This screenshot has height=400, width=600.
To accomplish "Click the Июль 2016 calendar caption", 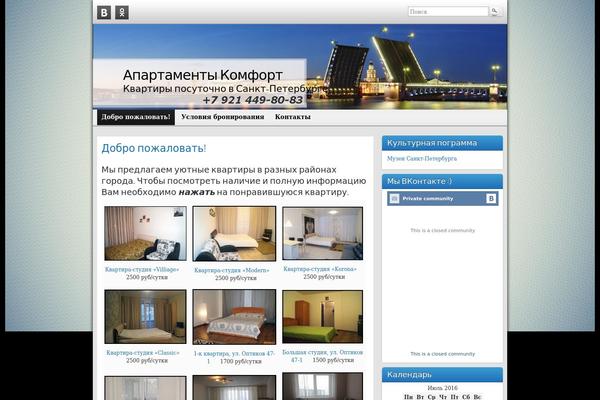I will coord(442,388).
